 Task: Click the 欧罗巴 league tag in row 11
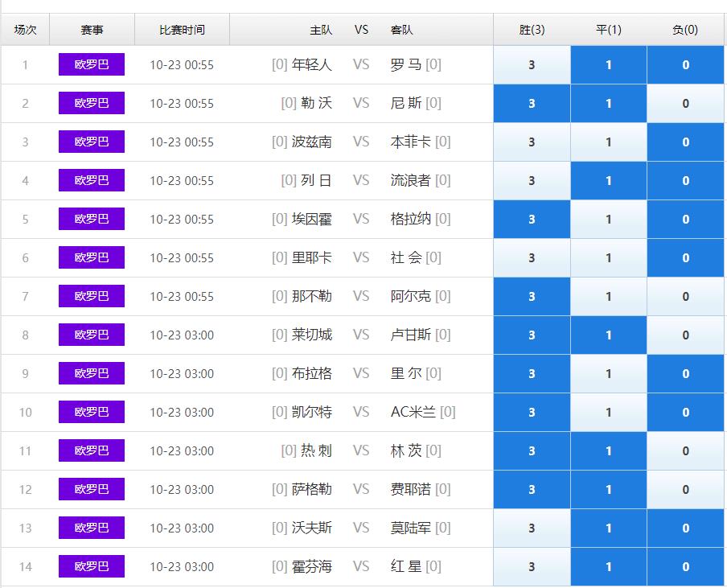(92, 450)
